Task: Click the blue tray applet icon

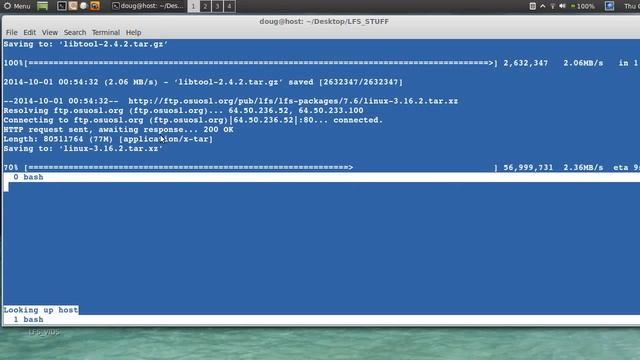Action: [609, 6]
